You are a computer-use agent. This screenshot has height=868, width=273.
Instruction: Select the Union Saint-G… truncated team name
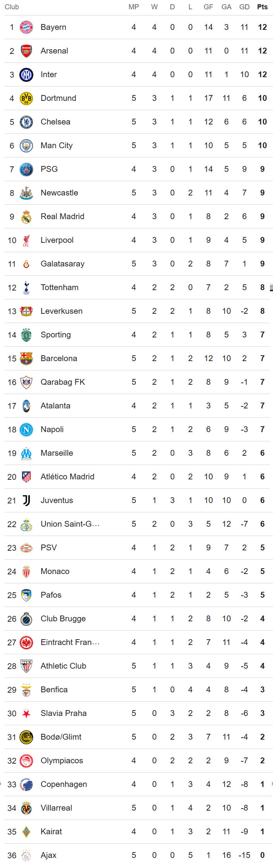tap(70, 524)
